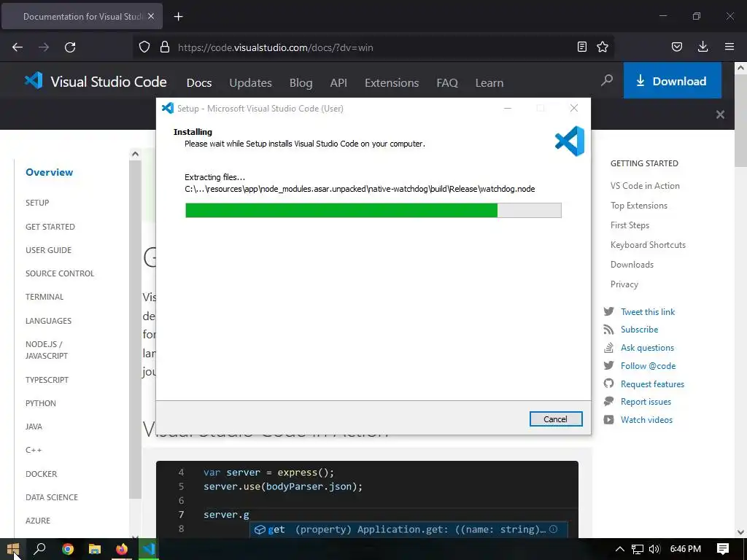Open the Save to Pocket icon
This screenshot has height=560, width=747.
click(x=677, y=47)
